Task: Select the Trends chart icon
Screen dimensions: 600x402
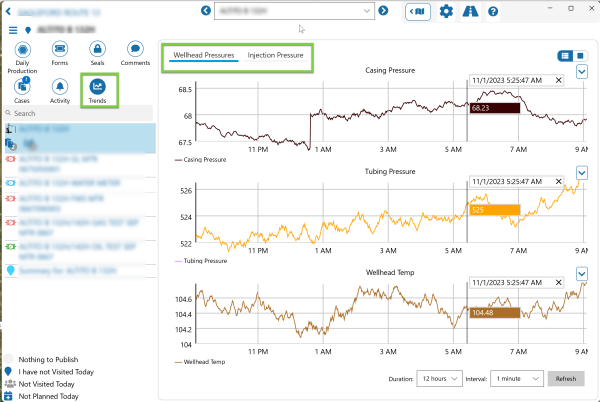Action: click(97, 87)
